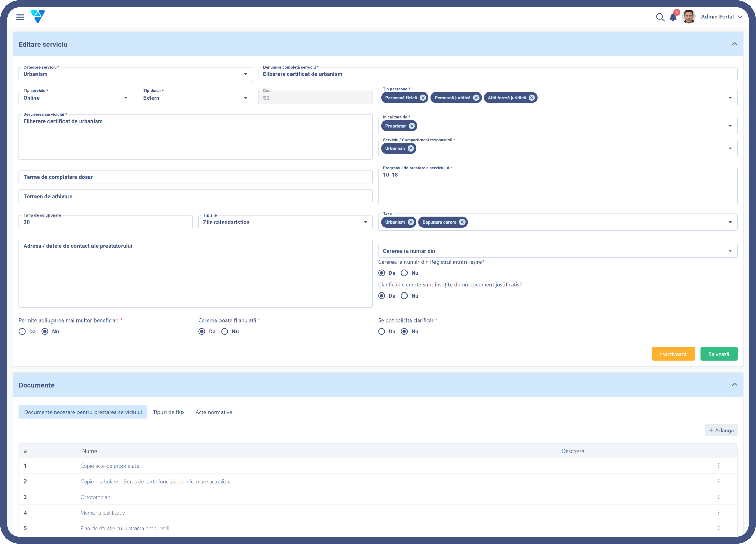Viewport: 756px width, 544px height.
Task: Remove the Proprietar chip
Action: 412,126
